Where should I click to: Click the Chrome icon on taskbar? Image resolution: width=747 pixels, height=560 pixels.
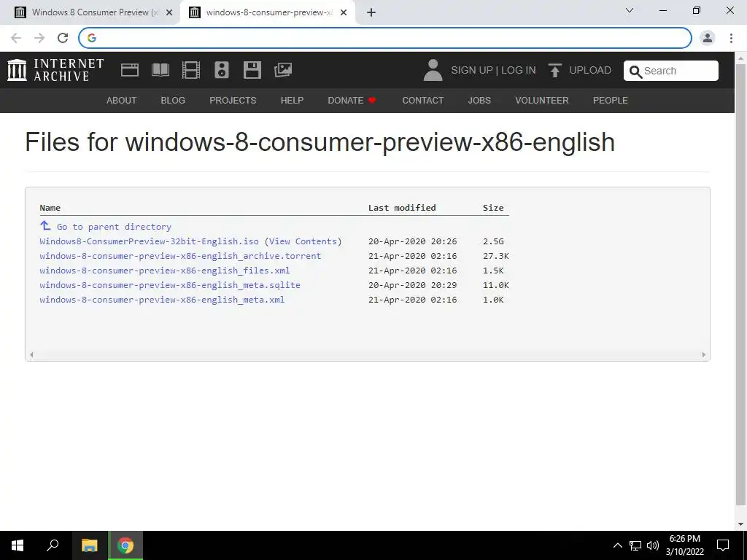(x=125, y=545)
